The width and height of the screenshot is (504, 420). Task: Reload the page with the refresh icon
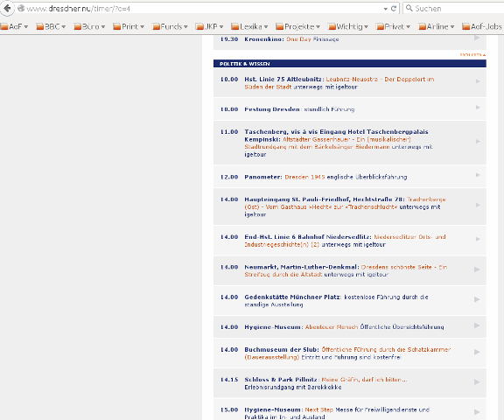click(x=394, y=9)
